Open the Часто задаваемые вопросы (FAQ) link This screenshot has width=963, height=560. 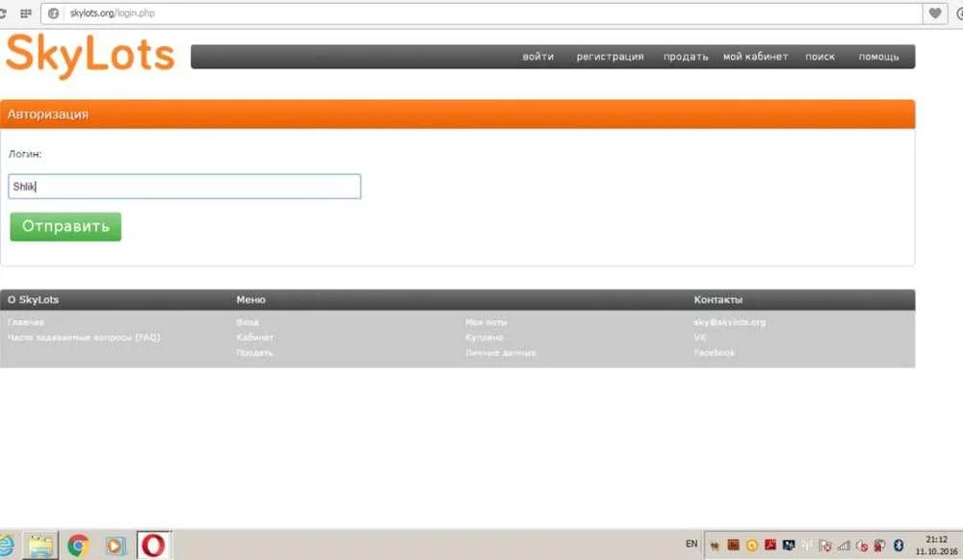84,338
